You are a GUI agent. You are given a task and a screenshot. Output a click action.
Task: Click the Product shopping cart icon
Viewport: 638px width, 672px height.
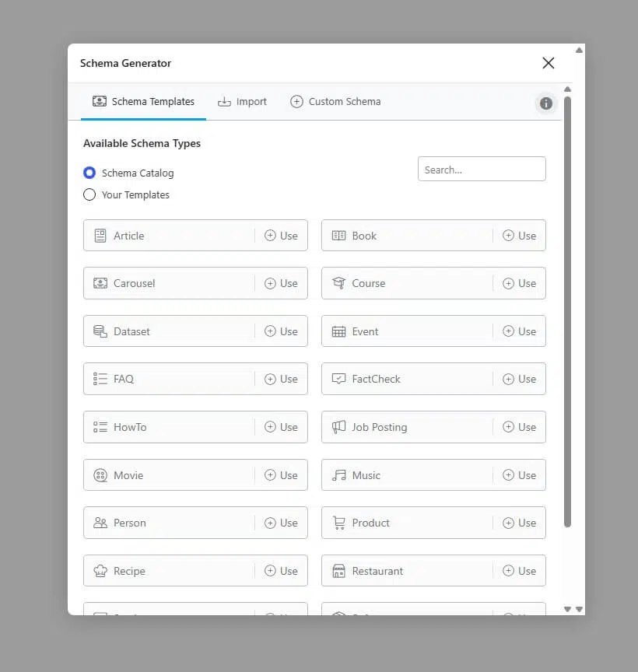click(x=338, y=523)
